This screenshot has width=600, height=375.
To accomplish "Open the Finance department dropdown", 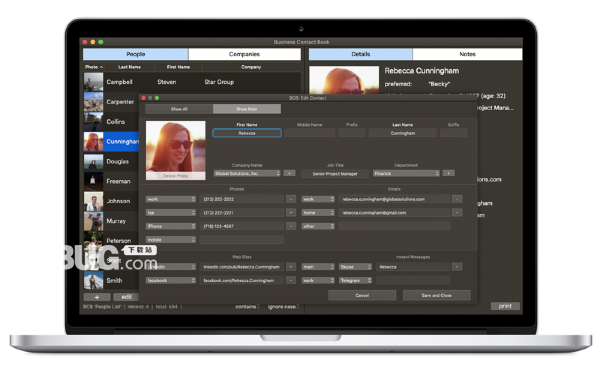I will pyautogui.click(x=406, y=173).
